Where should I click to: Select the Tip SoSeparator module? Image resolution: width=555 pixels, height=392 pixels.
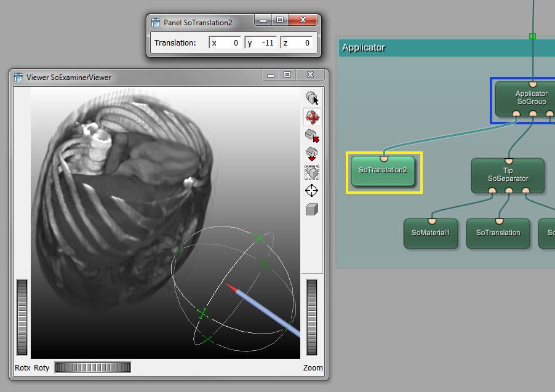508,175
